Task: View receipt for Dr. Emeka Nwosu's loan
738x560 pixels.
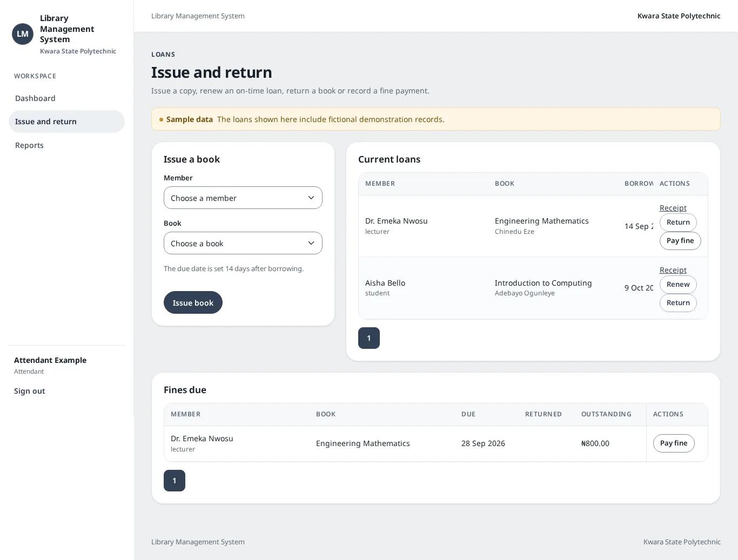Action: click(x=673, y=208)
